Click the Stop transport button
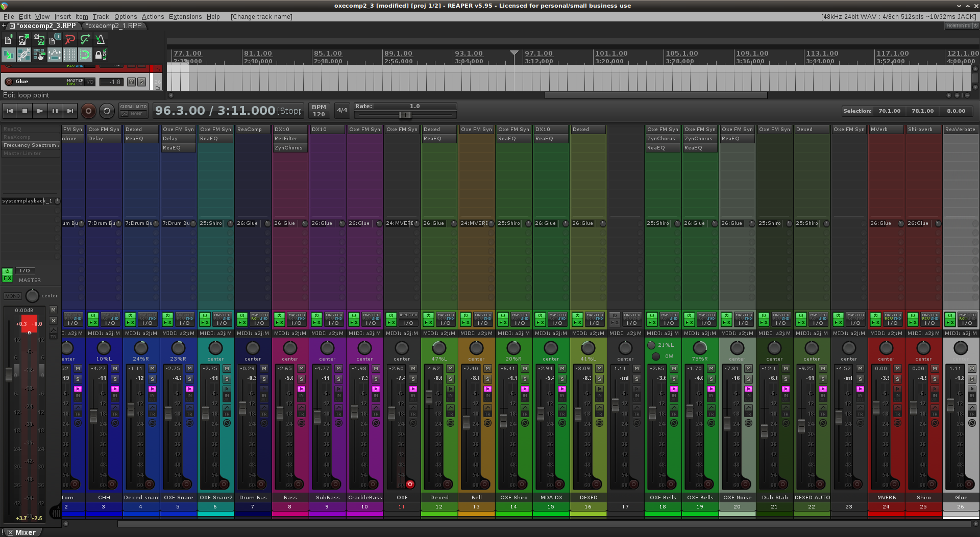 (25, 111)
